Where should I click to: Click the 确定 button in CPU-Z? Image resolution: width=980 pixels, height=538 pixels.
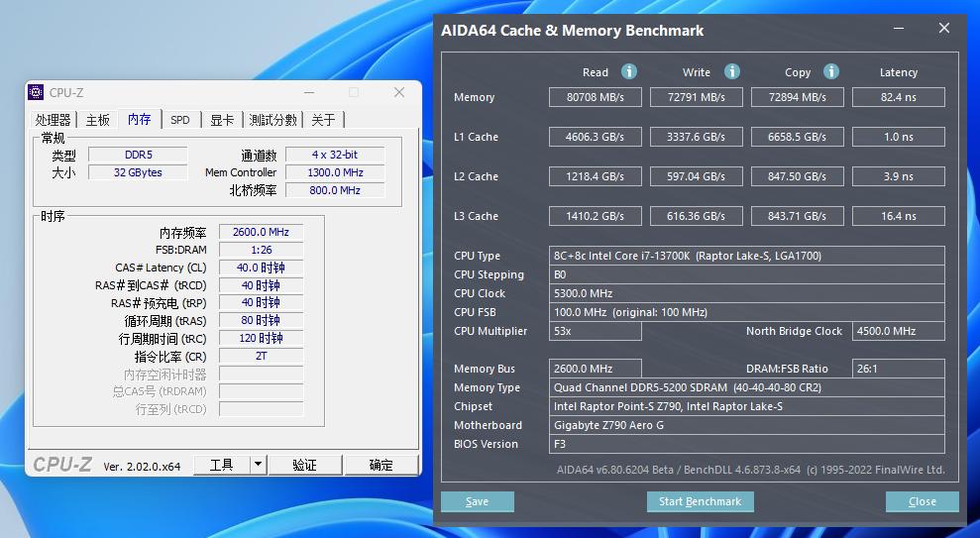[x=381, y=465]
